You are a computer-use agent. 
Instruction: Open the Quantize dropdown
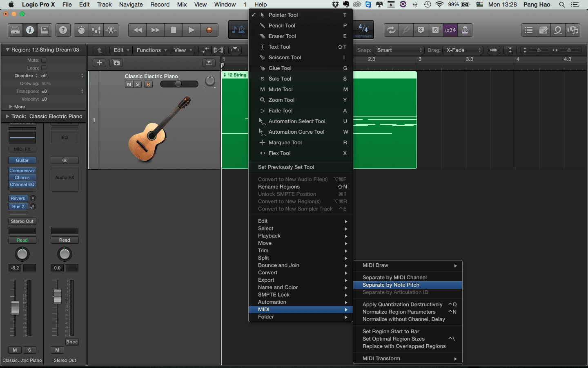tap(62, 76)
